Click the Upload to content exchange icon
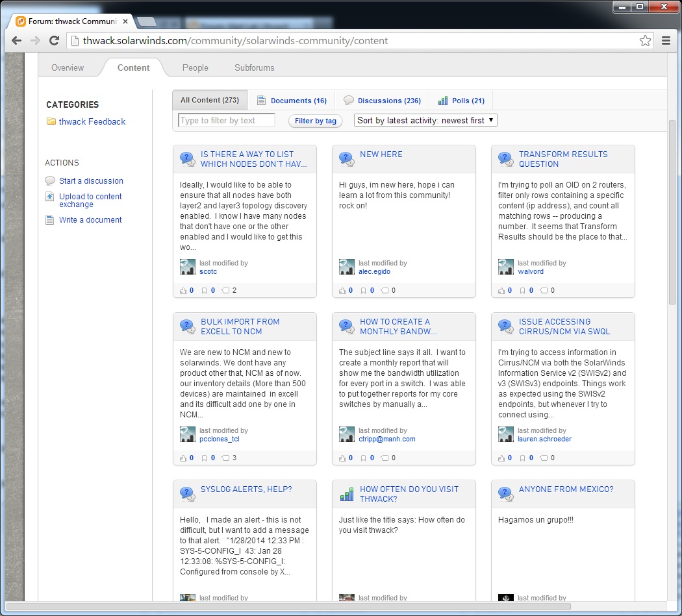Screen dimensions: 682x616 pyautogui.click(x=50, y=197)
